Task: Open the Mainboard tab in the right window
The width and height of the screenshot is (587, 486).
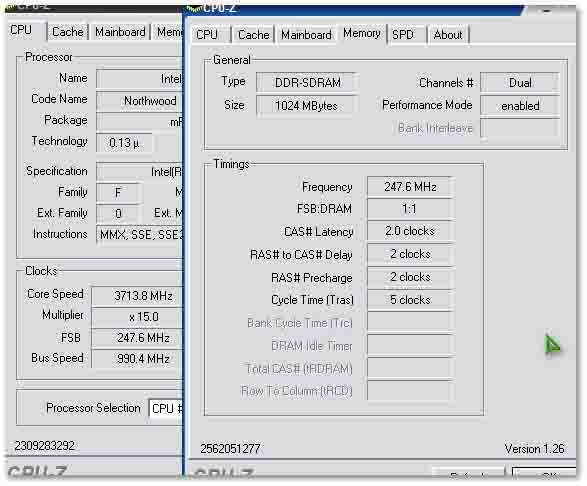Action: pos(306,35)
